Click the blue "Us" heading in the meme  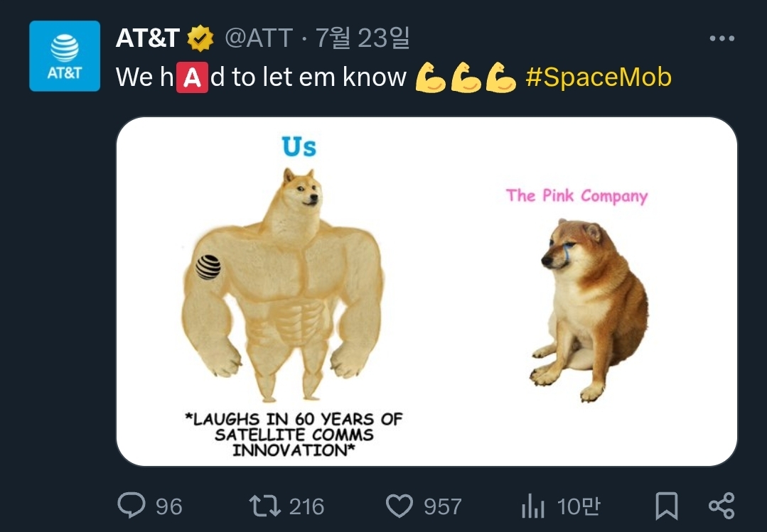[x=299, y=147]
